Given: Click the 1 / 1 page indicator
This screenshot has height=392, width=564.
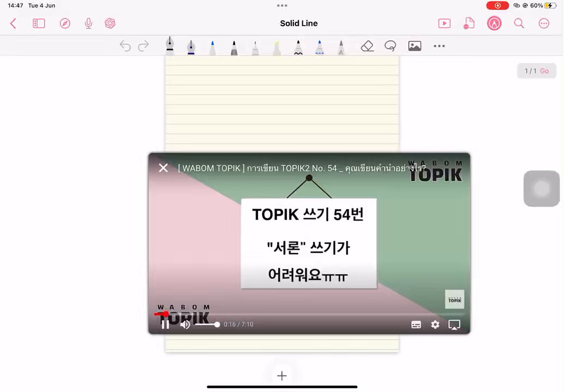Looking at the screenshot, I should coord(531,71).
